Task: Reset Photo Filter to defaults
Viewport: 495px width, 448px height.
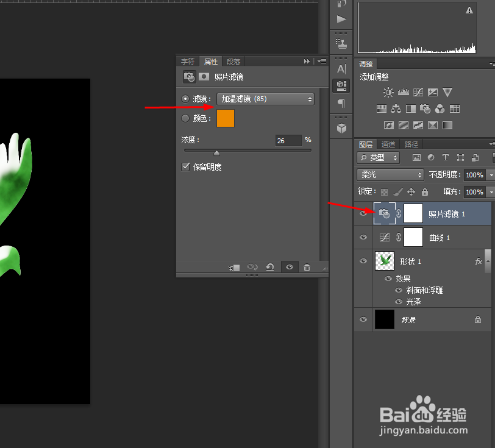Action: pos(270,268)
